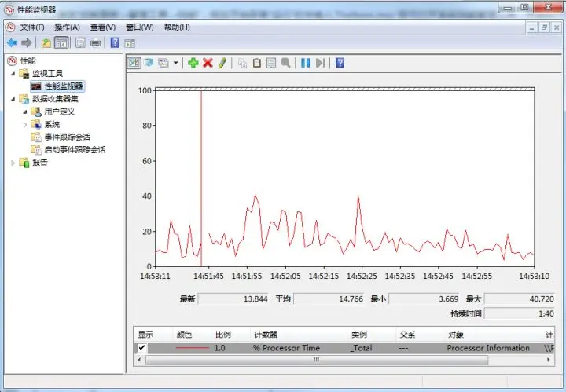Viewport: 566px width, 392px height.
Task: Open 窗口(W) menu
Action: (x=139, y=27)
